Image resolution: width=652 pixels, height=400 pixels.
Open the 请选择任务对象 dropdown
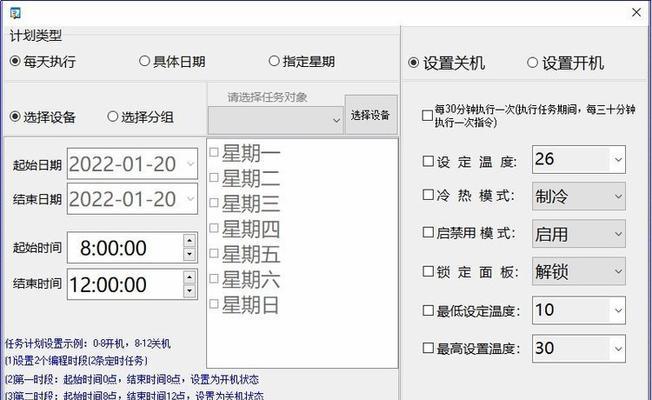click(x=276, y=120)
